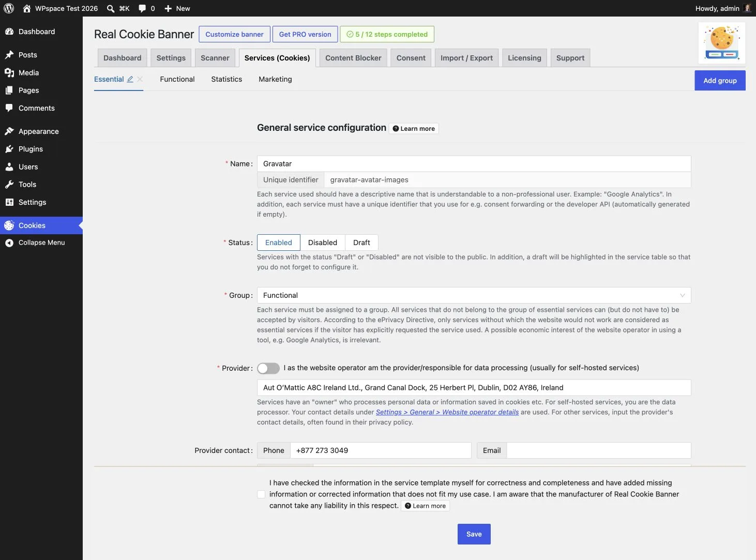Screen dimensions: 756x560
Task: Click the Appearance brush icon
Action: (9, 131)
